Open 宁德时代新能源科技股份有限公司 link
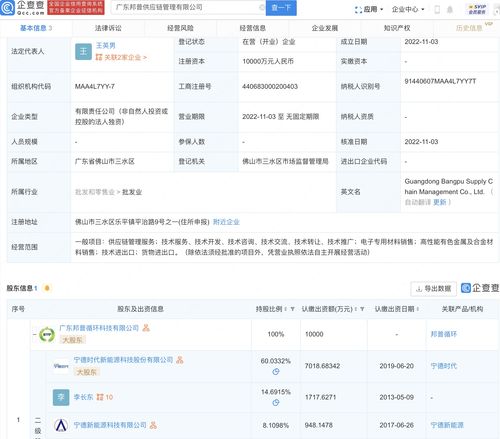Image resolution: width=500 pixels, height=439 pixels. click(x=123, y=360)
